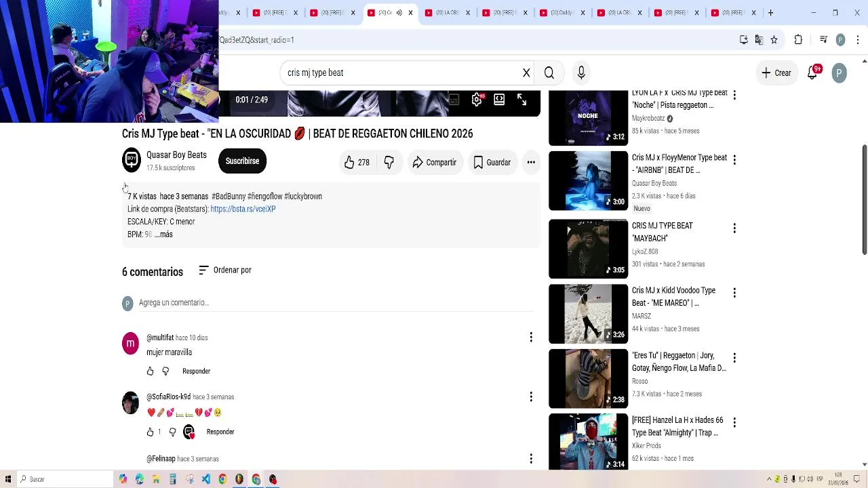
Task: Open @multifat user profile avatar
Action: point(130,344)
